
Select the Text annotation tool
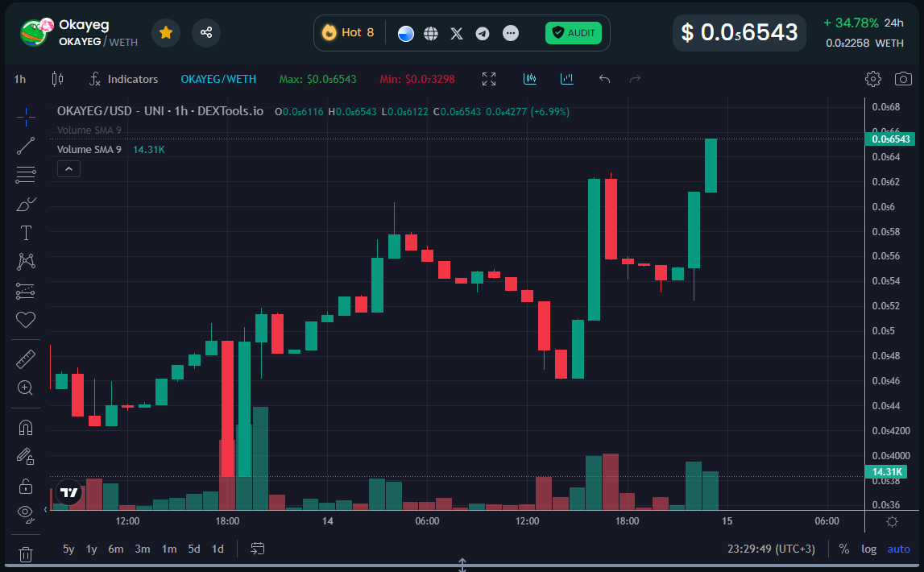pyautogui.click(x=26, y=233)
